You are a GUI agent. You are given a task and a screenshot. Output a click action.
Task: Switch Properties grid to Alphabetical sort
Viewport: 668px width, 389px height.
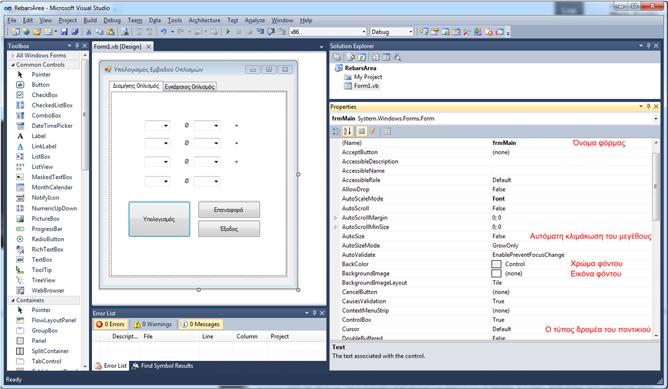point(348,131)
